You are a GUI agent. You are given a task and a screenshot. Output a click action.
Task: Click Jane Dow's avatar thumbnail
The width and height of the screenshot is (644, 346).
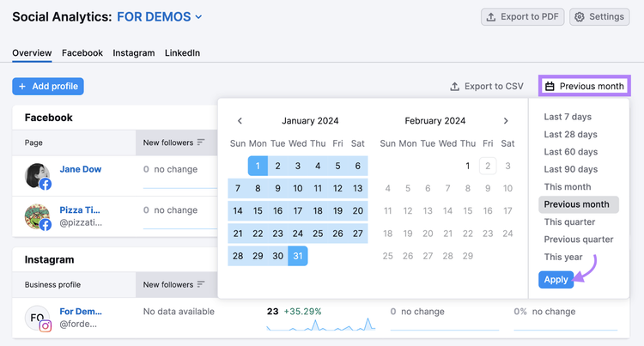pyautogui.click(x=38, y=176)
